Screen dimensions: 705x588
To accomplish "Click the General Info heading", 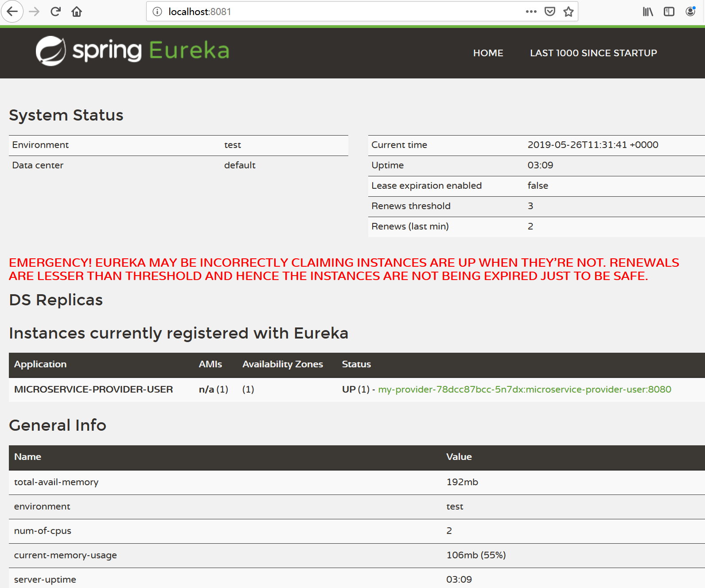I will [58, 425].
